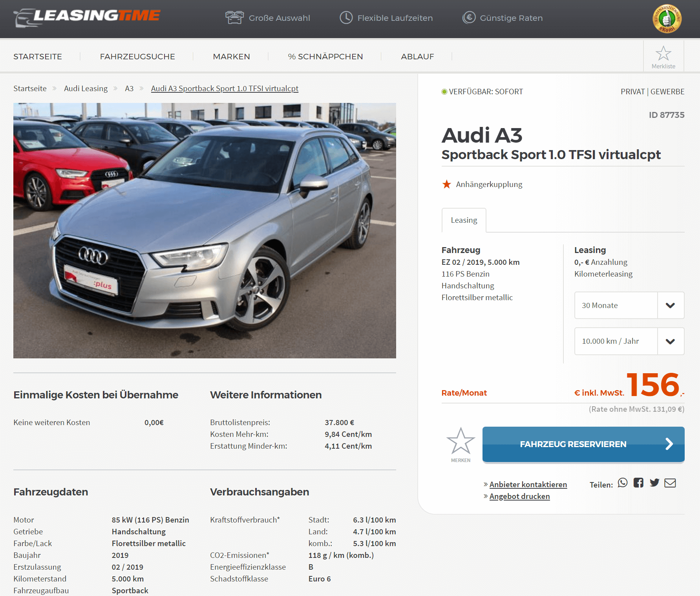Click the Große Auswahl car icon
This screenshot has width=700, height=596.
(x=234, y=18)
